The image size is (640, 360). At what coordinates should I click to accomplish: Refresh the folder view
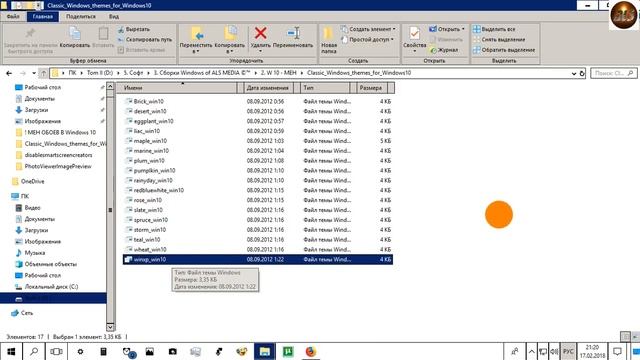coord(582,73)
